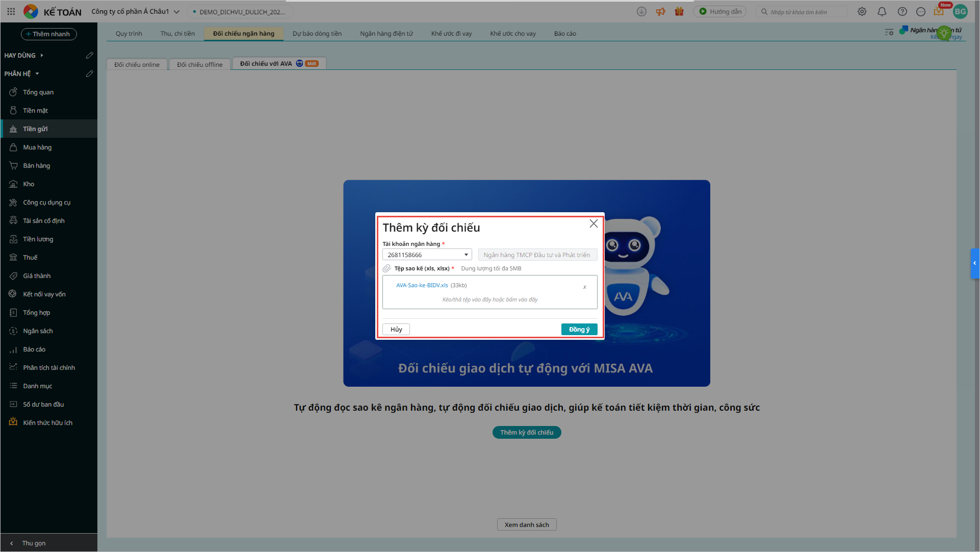This screenshot has height=552, width=980.
Task: Open the Hướng dẫn guide button
Action: pos(720,11)
